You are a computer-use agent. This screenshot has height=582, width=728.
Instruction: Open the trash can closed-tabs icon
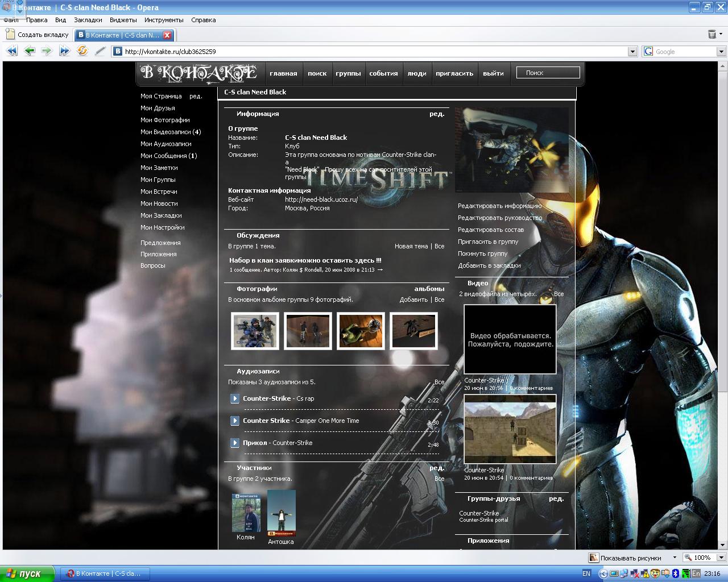point(712,35)
